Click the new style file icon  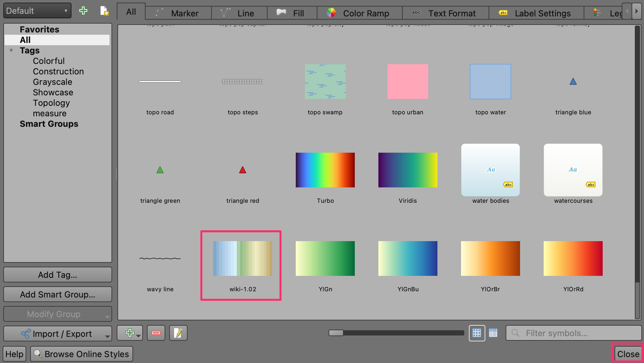(104, 11)
